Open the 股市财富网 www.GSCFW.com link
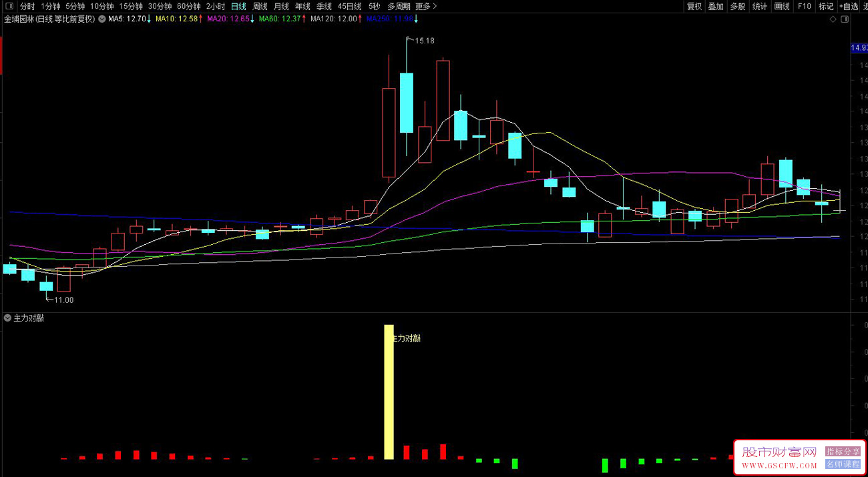 (779, 457)
